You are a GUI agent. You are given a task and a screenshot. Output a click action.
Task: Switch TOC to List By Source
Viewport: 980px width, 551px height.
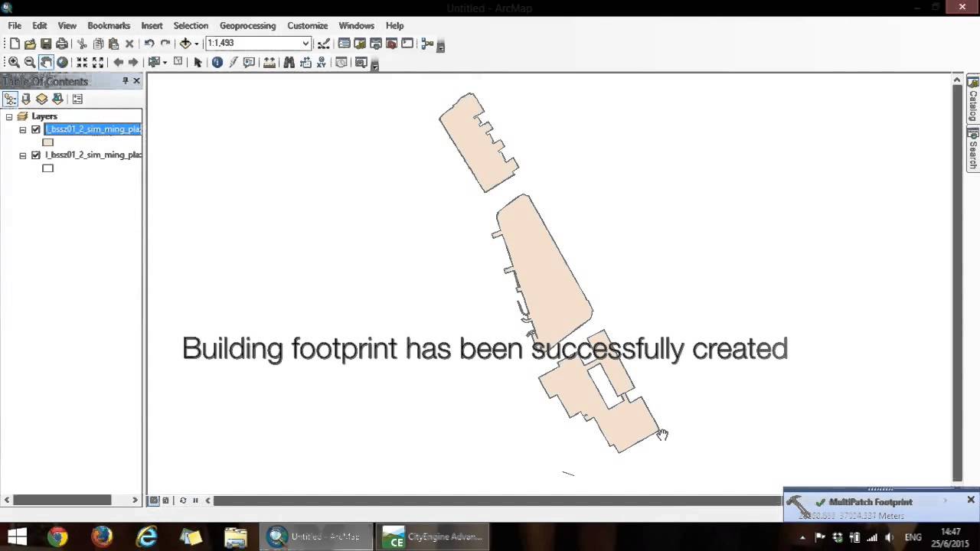coord(25,99)
